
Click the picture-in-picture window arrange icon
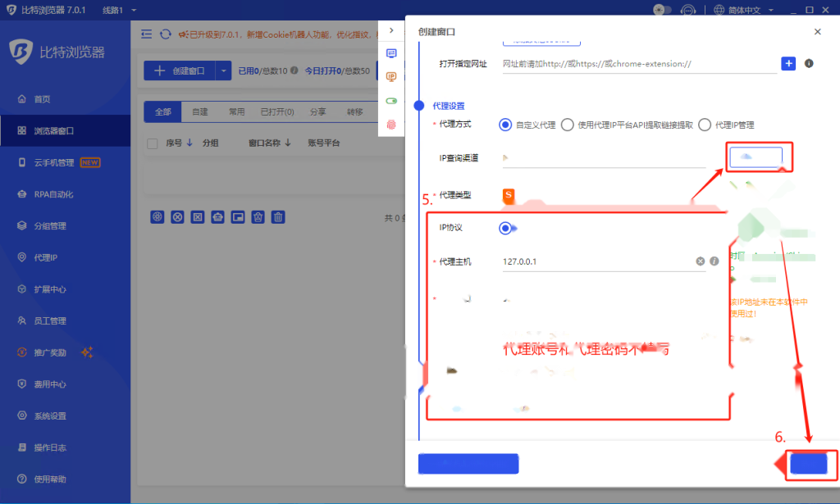point(238,216)
